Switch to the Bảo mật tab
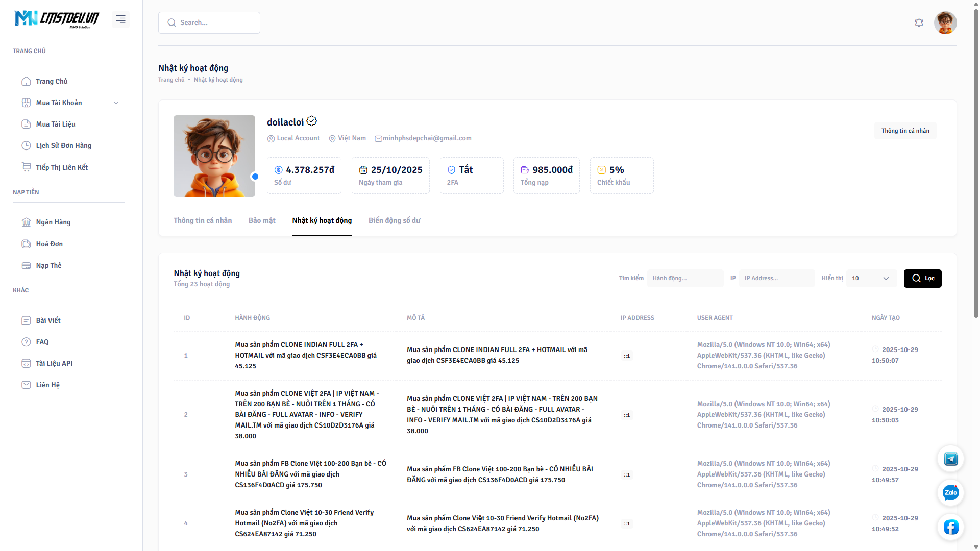 click(262, 220)
